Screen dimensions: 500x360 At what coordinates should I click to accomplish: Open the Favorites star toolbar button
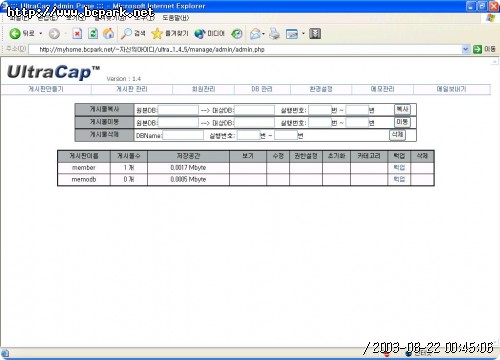(170, 33)
